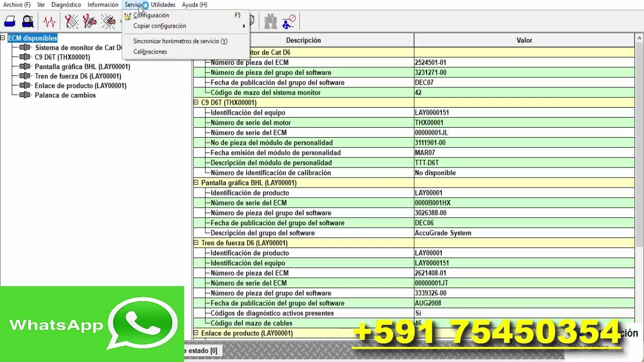
Task: Select Pantalla gráfica BHL (LAY00001) tree item
Action: 83,67
